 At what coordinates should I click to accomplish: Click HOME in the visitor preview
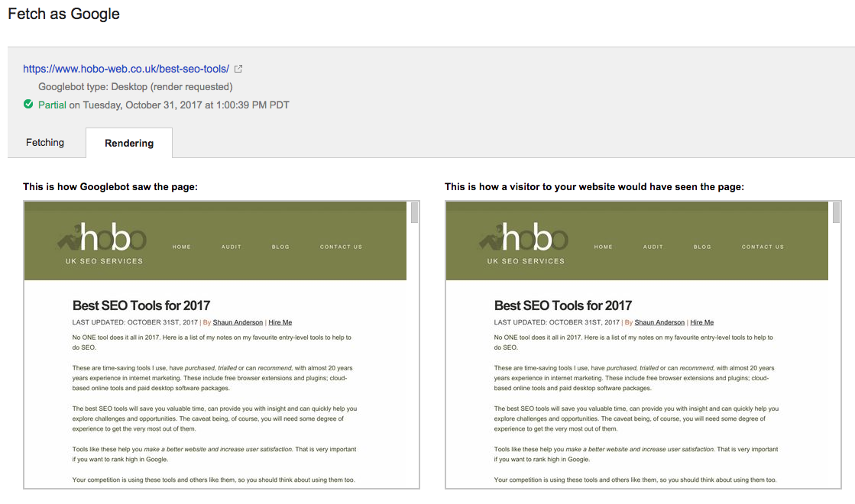[603, 247]
